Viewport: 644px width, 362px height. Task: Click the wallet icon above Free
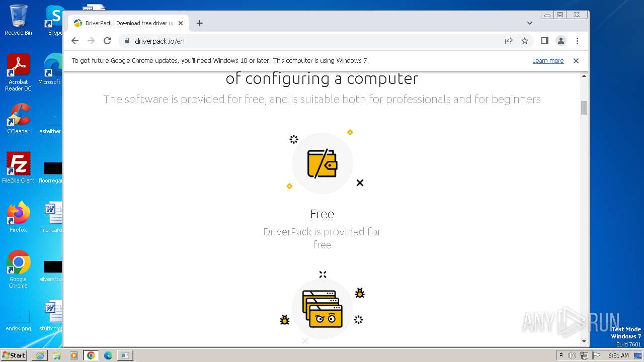coord(322,163)
